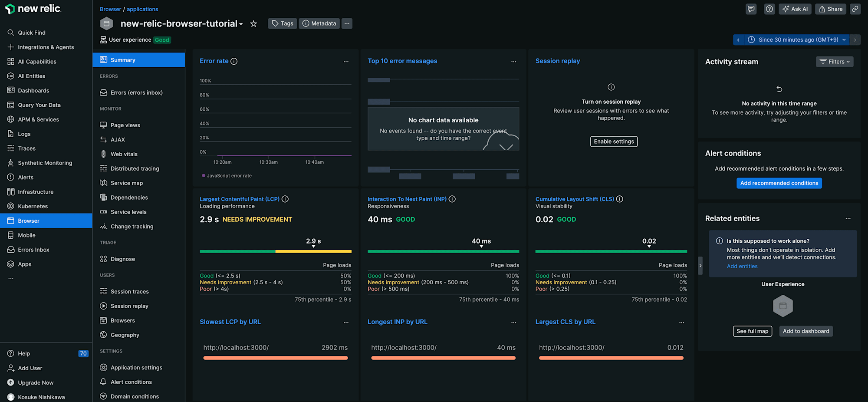Step time range forward
Screen dimensions: 868x402
point(855,40)
